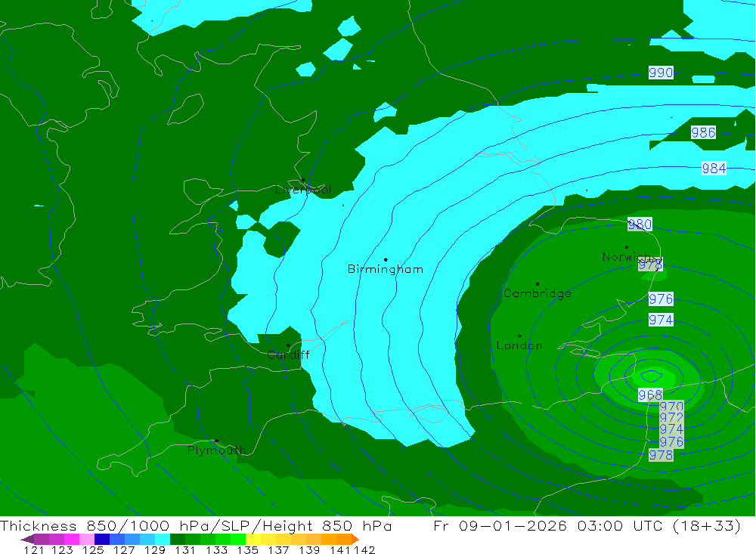Select the 980 isobar label
This screenshot has width=756, height=554.
pyautogui.click(x=640, y=224)
